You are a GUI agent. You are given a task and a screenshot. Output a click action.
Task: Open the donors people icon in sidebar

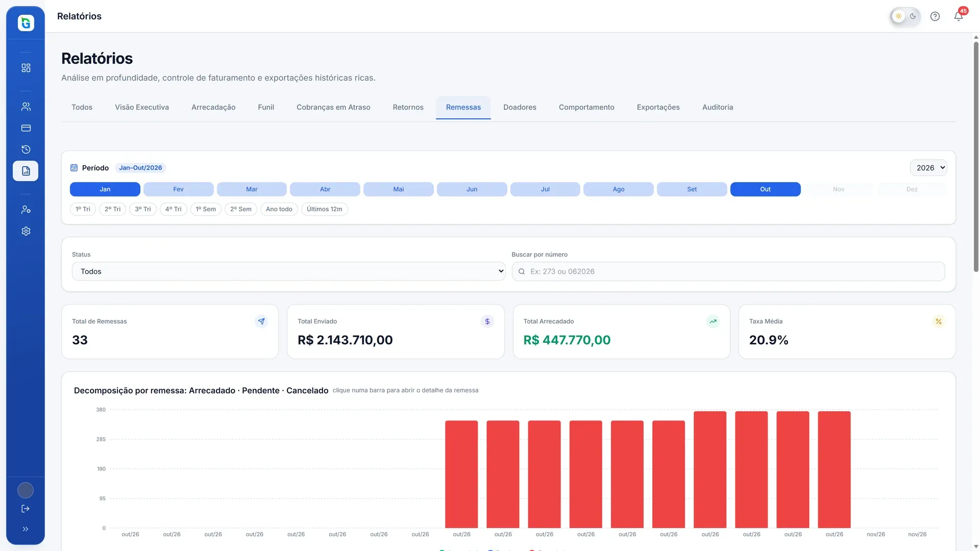click(26, 107)
